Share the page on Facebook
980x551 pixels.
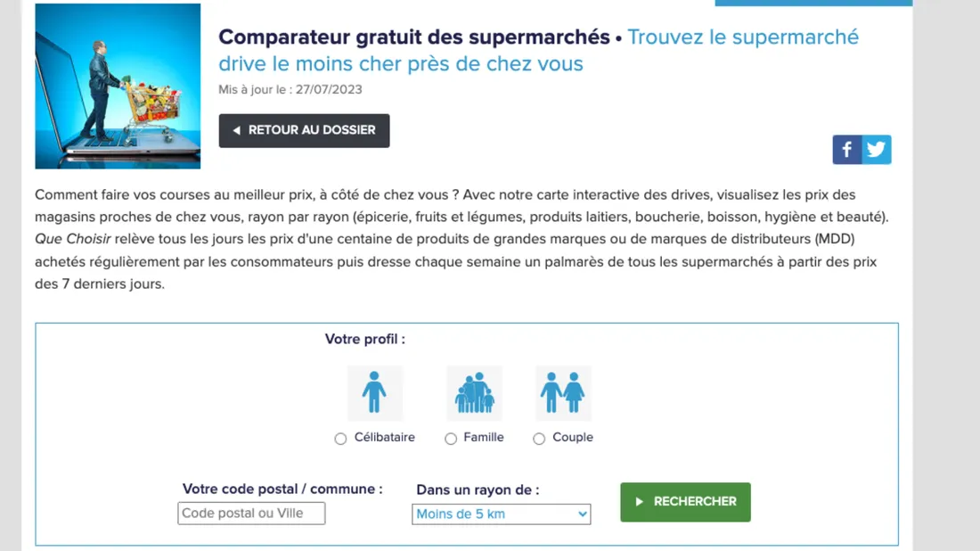(x=846, y=149)
